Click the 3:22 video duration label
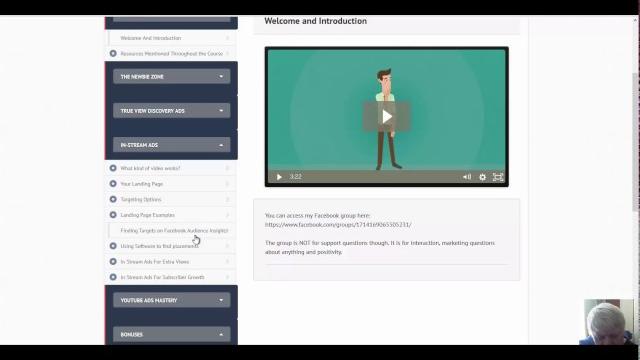 pyautogui.click(x=296, y=177)
